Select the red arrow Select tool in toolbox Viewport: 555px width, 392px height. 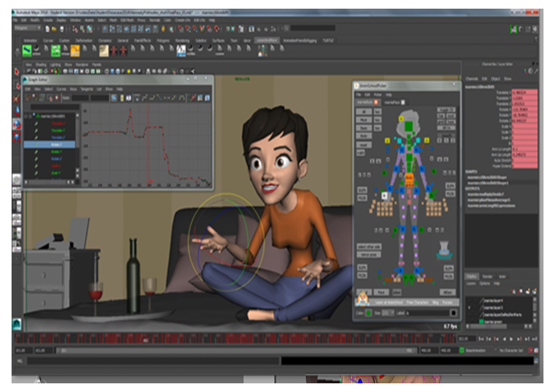tap(16, 72)
